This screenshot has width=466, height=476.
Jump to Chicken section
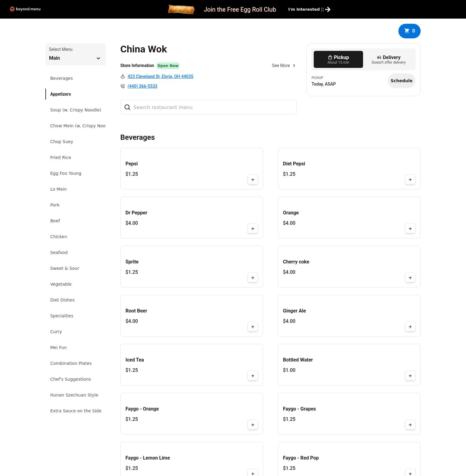pos(58,237)
